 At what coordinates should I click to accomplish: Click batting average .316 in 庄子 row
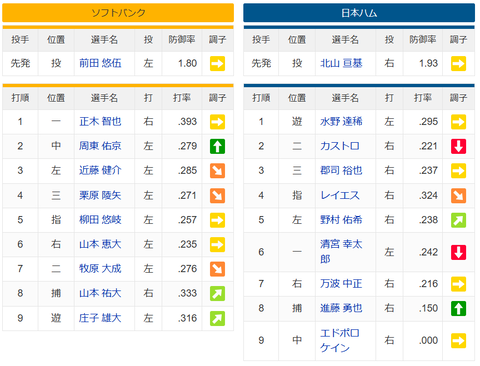click(187, 318)
